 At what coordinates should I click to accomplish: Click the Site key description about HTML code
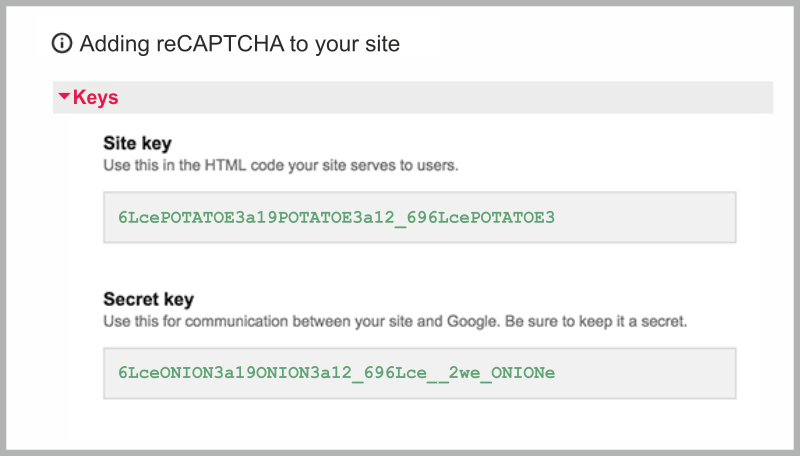[281, 164]
